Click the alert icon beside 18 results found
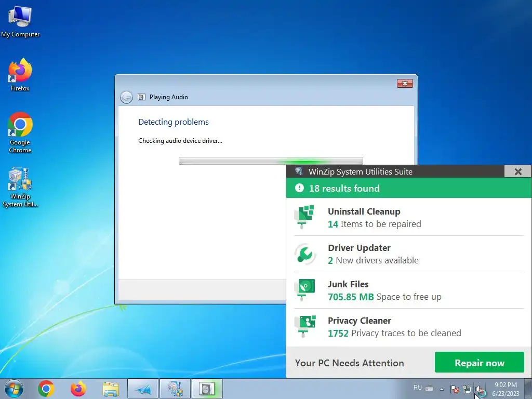Viewport: 532px width, 399px height. (299, 188)
